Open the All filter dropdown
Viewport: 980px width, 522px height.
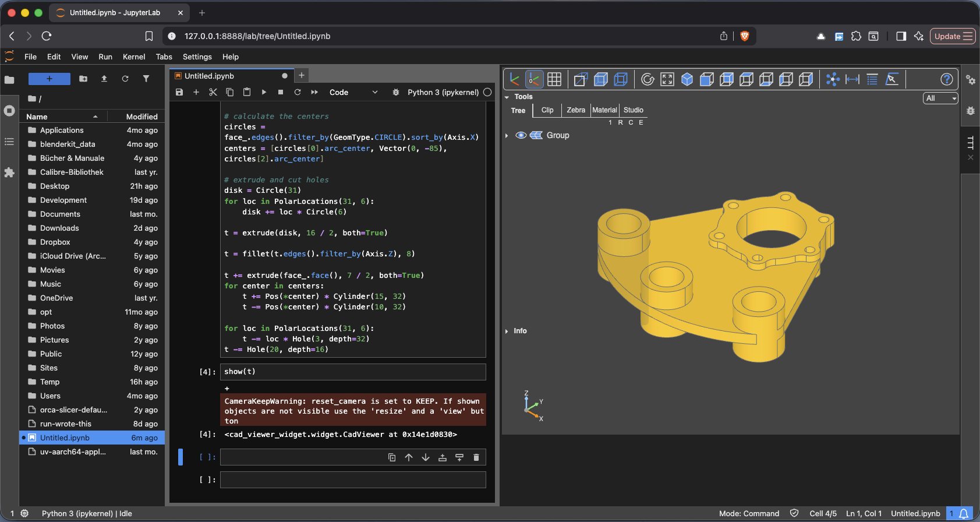(x=940, y=98)
